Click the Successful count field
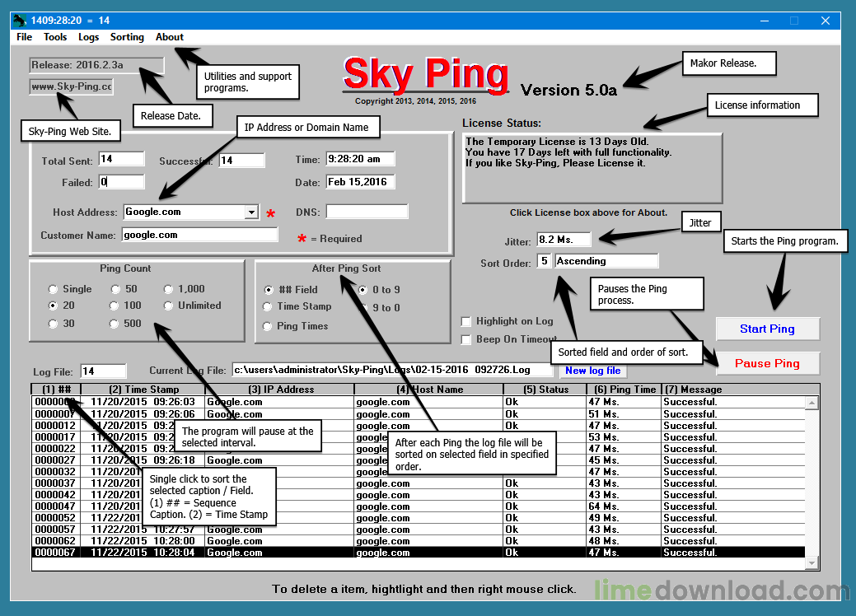 [242, 160]
